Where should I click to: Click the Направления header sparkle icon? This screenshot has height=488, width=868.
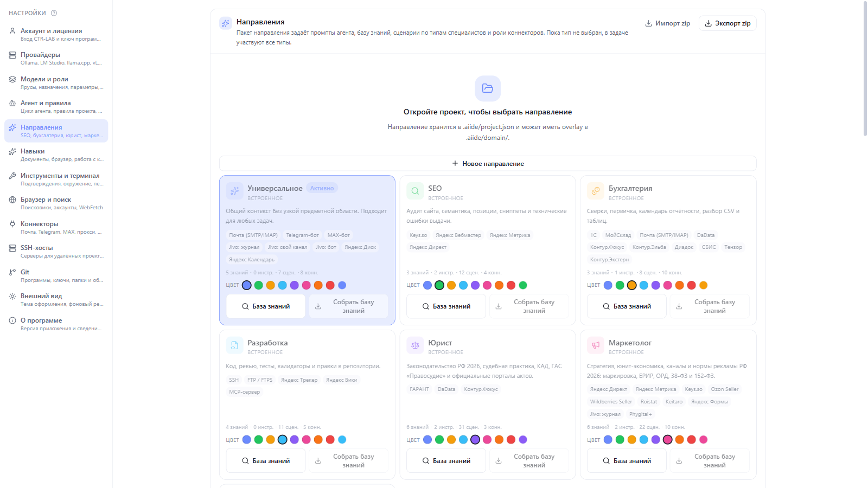click(226, 23)
